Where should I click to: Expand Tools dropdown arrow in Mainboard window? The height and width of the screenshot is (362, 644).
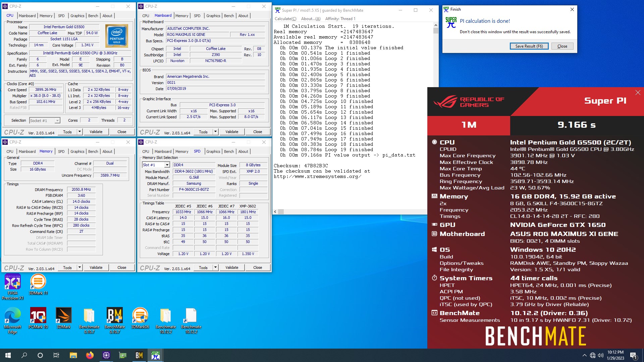(x=215, y=132)
